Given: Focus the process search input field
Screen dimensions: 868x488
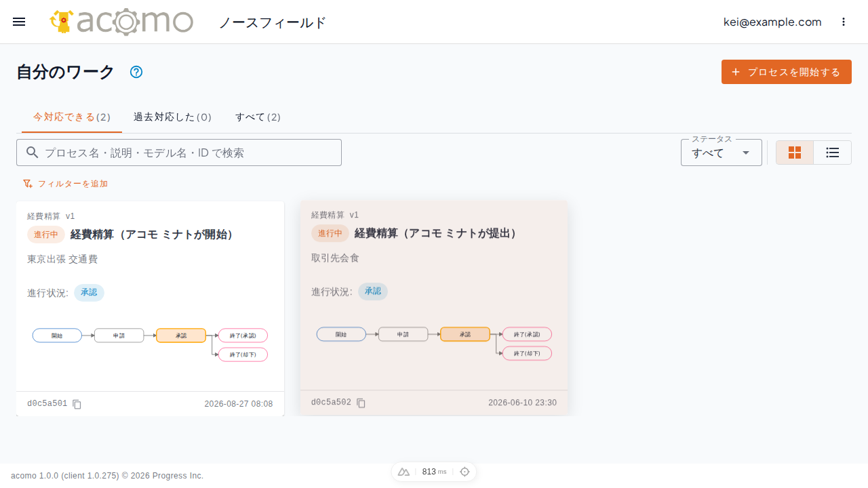Looking at the screenshot, I should [x=179, y=152].
